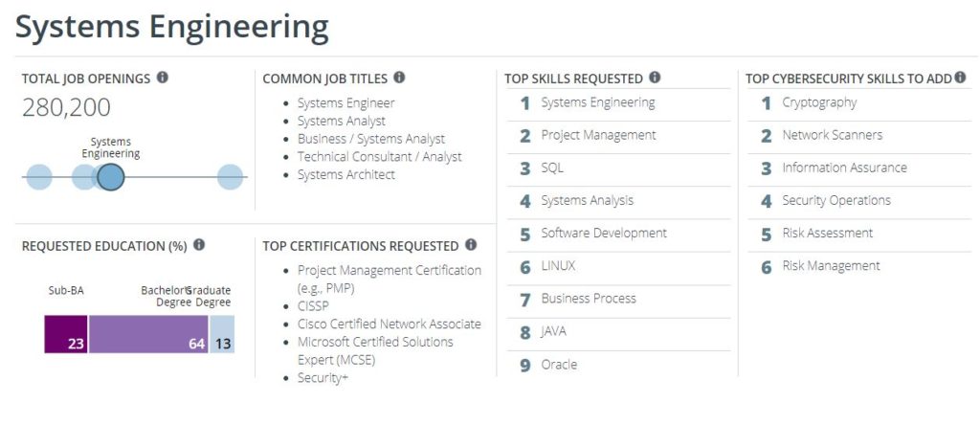Select the rightmost circle on pathway line
This screenshot has width=980, height=425.
[x=230, y=177]
